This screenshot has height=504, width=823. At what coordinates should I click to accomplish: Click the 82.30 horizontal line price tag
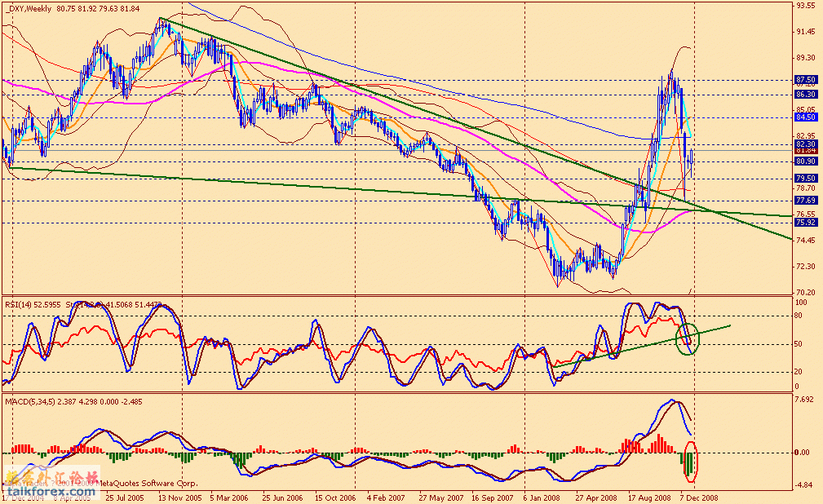click(806, 144)
